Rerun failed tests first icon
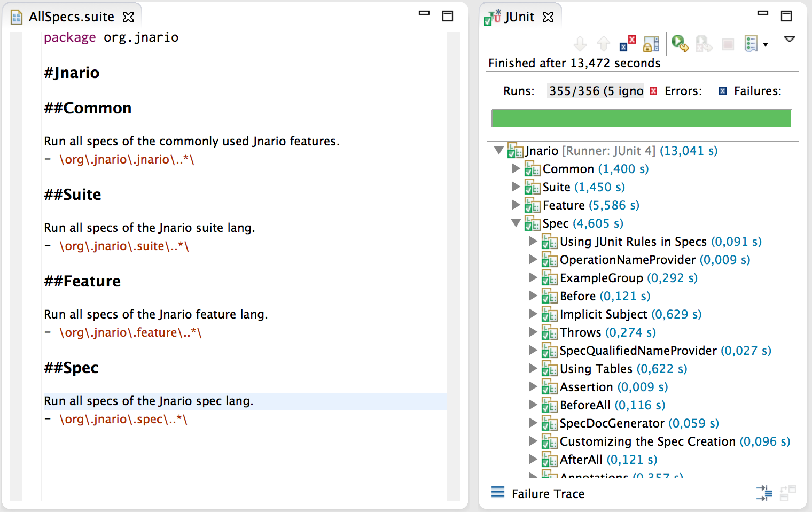This screenshot has width=812, height=512. pyautogui.click(x=704, y=44)
